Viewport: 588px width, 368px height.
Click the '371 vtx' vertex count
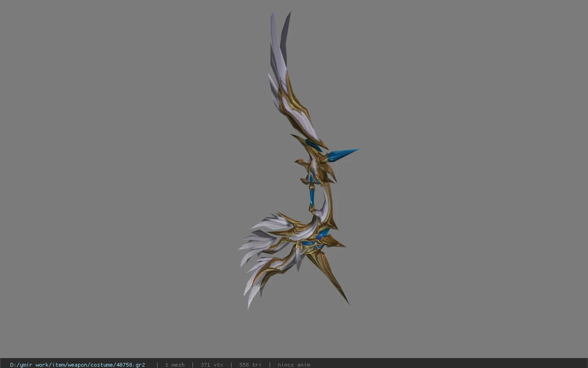212,365
